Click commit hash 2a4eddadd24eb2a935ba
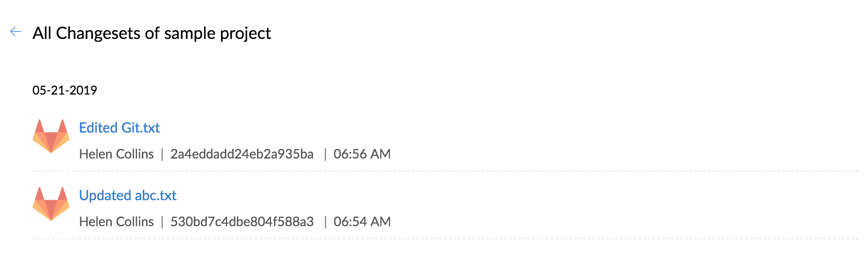The image size is (868, 254). pos(242,154)
